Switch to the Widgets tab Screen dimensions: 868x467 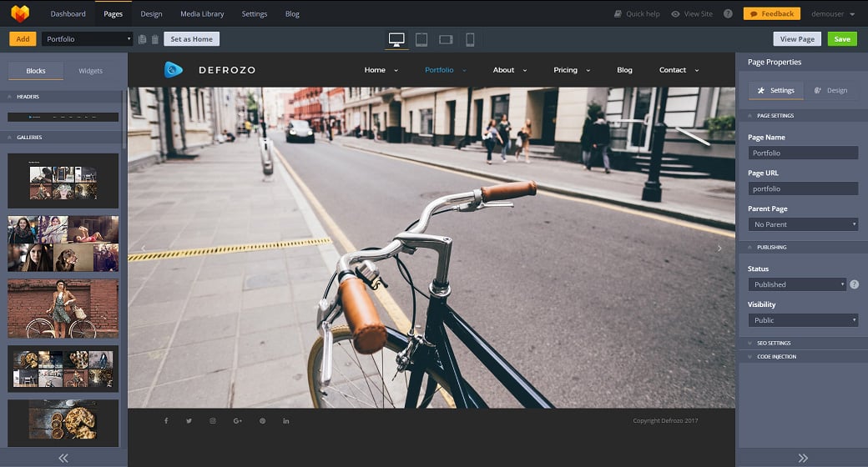coord(90,71)
